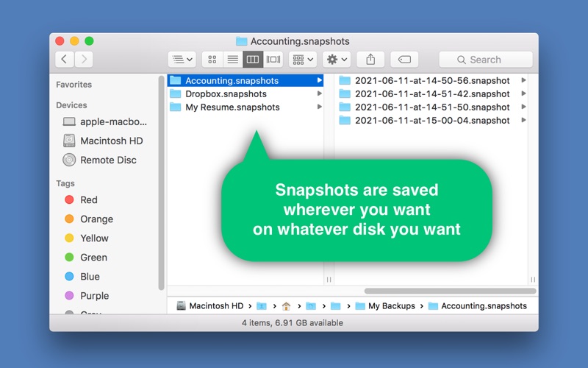This screenshot has height=368, width=588.
Task: Switch to list view
Action: 232,60
